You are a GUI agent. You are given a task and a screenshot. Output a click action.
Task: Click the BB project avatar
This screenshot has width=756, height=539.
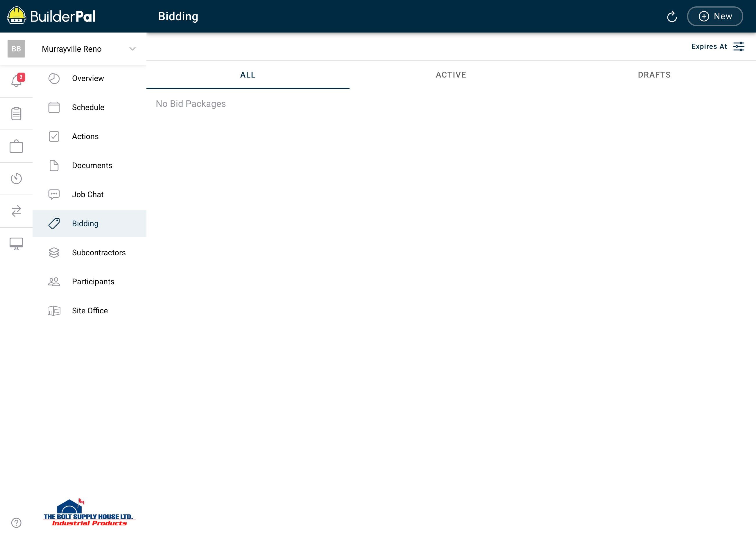point(16,49)
